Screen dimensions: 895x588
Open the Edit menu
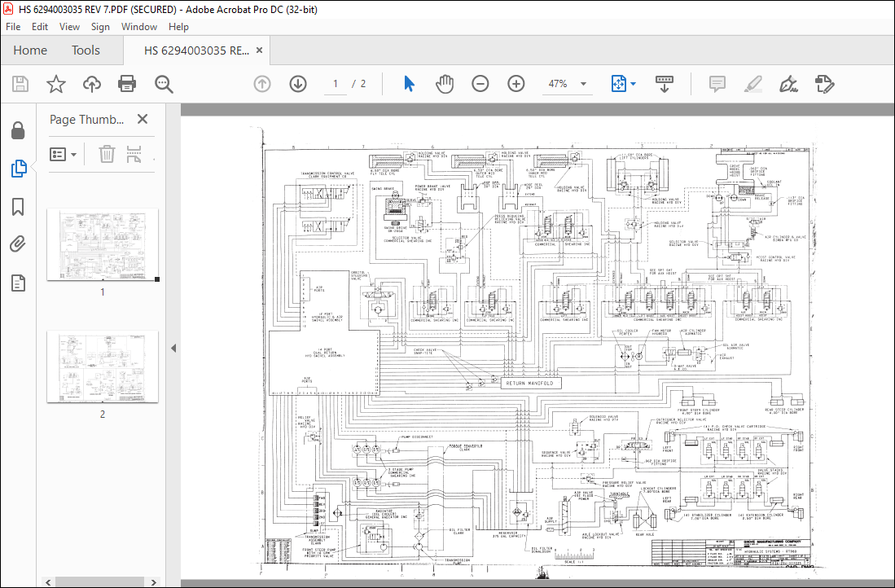(40, 27)
